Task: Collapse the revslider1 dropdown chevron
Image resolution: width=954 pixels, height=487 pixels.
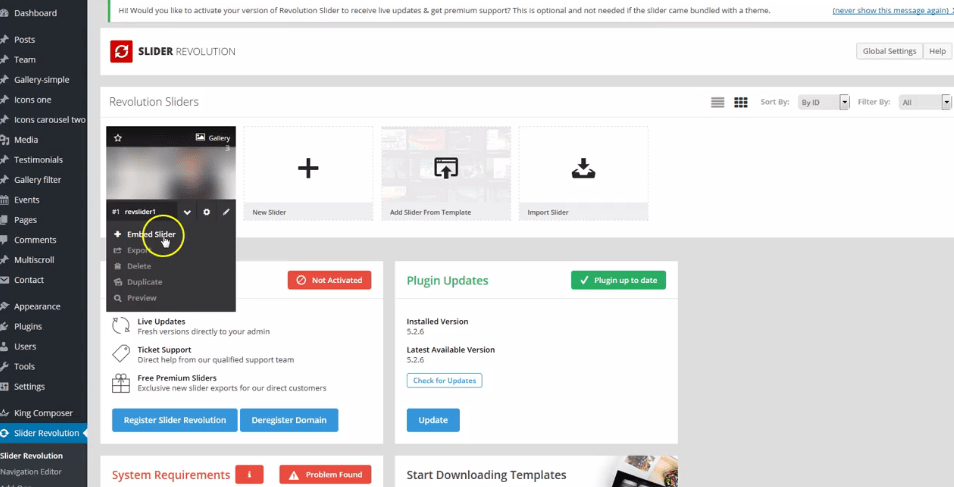Action: [187, 212]
